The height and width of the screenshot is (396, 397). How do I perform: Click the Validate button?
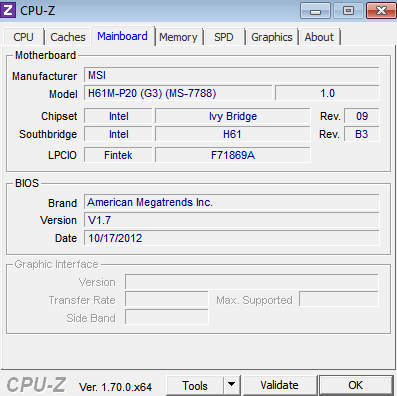279,385
